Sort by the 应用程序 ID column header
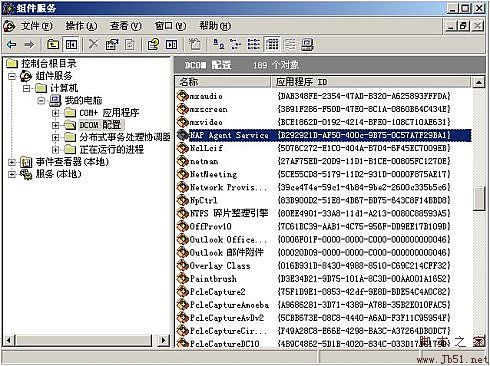Viewport: 490px width, 366px height. coord(371,82)
